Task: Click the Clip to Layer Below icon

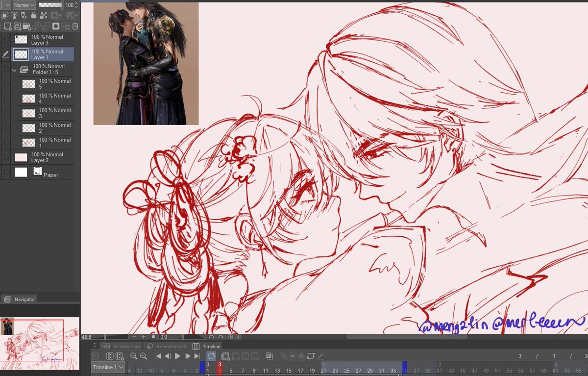Action: [5, 16]
